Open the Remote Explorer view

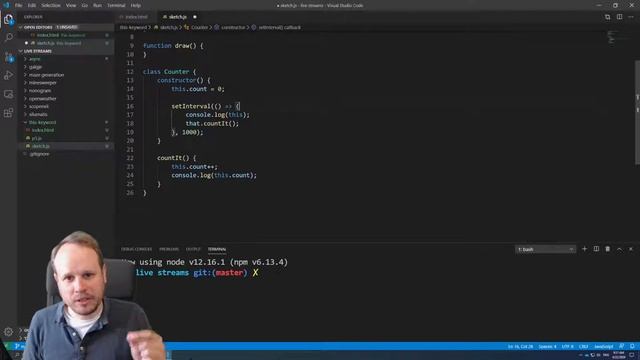[x=8, y=94]
